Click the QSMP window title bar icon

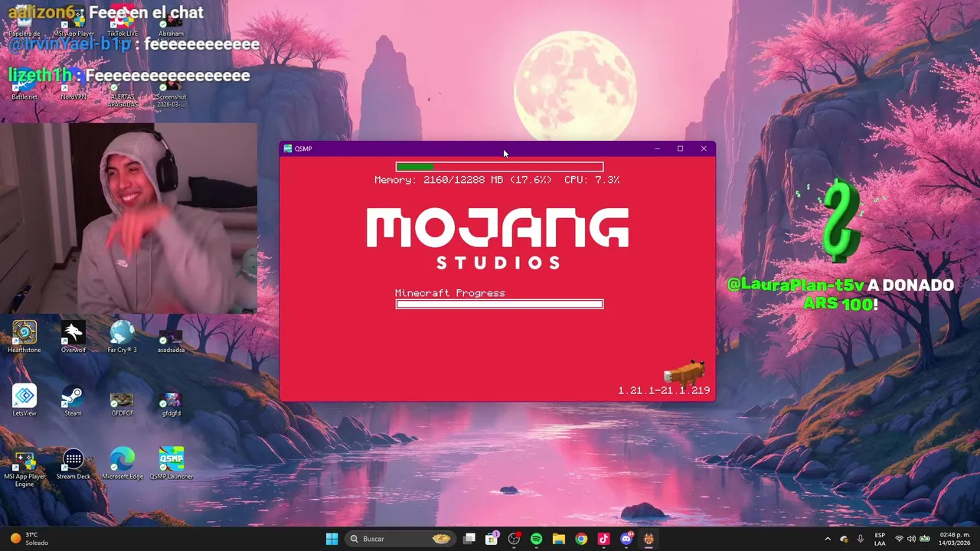(x=287, y=148)
